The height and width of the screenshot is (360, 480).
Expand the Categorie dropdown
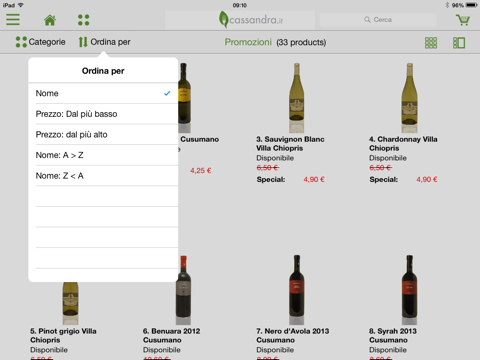pyautogui.click(x=40, y=42)
